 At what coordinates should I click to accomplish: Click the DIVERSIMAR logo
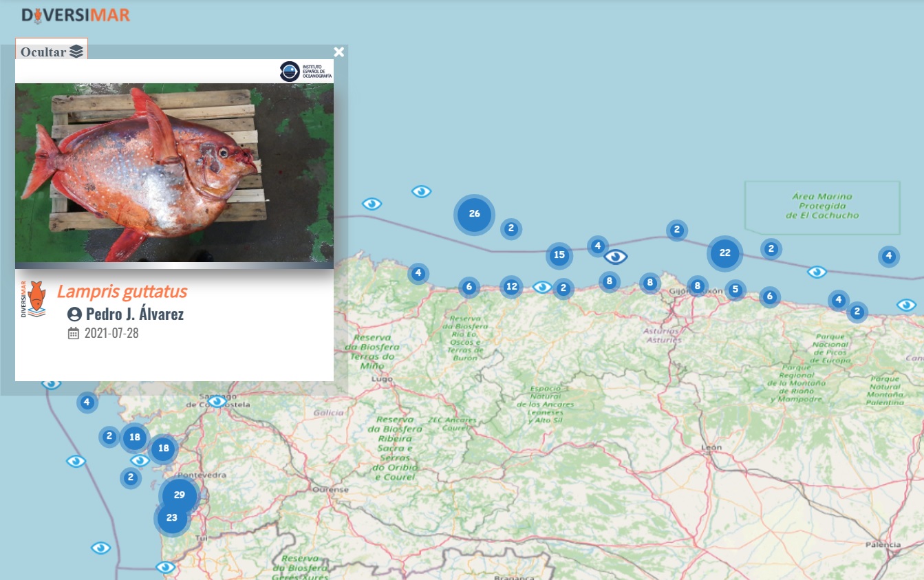pyautogui.click(x=76, y=14)
